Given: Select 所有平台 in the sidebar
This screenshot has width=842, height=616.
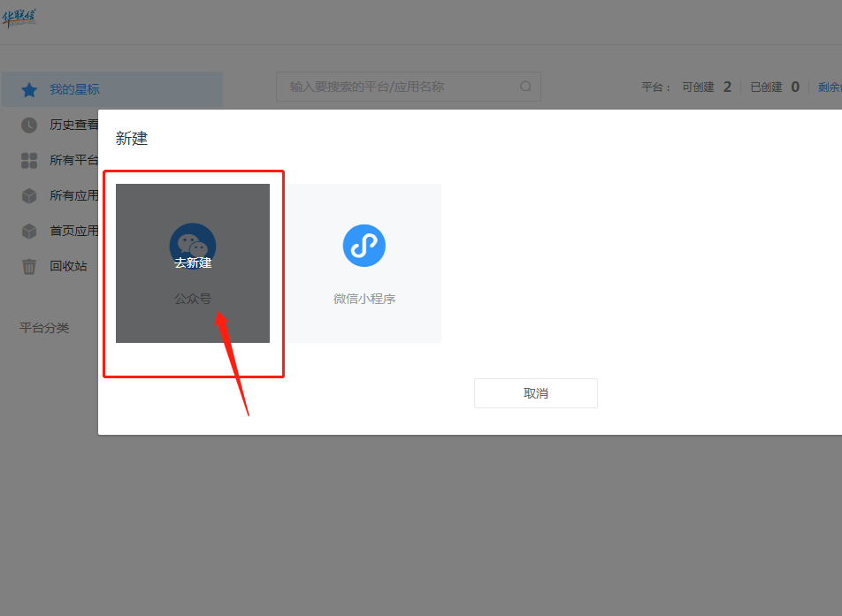Looking at the screenshot, I should point(74,160).
